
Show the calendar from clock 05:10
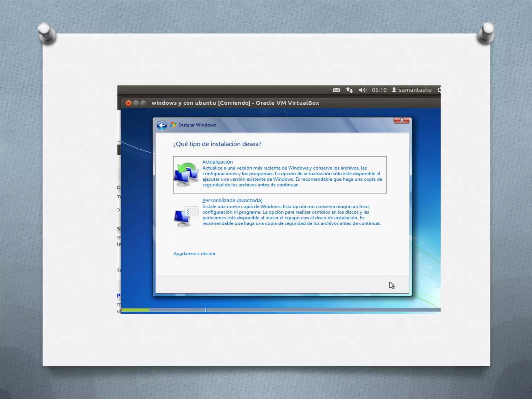[379, 90]
